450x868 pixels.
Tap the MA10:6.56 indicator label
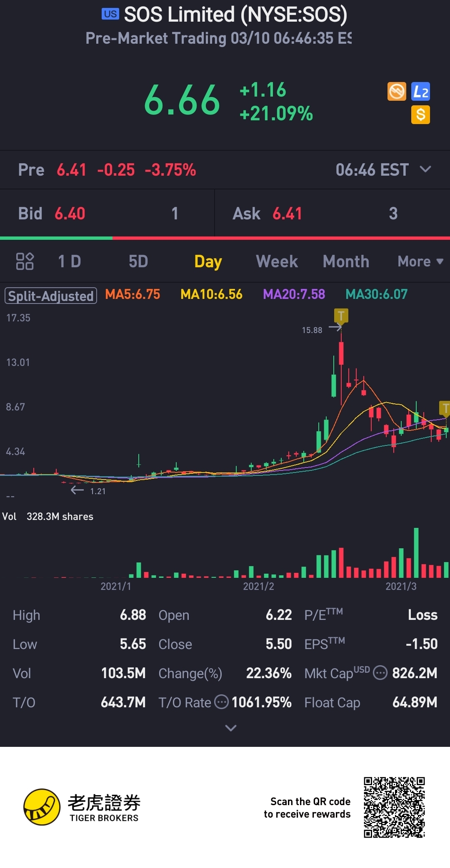(x=211, y=294)
